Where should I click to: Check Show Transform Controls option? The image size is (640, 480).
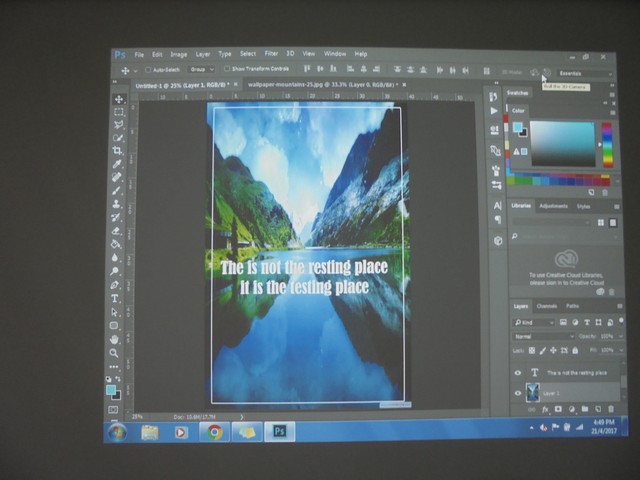point(227,69)
